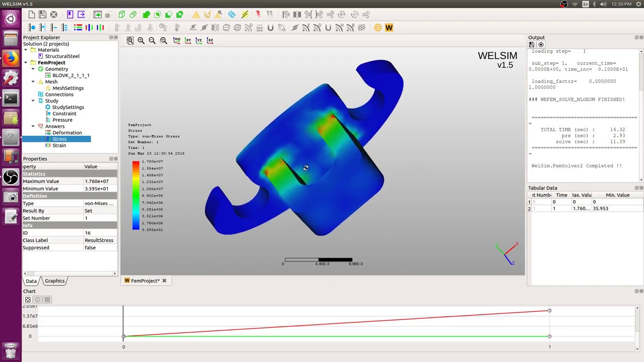Click the save icon in the Output panel
The image size is (644, 362).
click(x=532, y=45)
